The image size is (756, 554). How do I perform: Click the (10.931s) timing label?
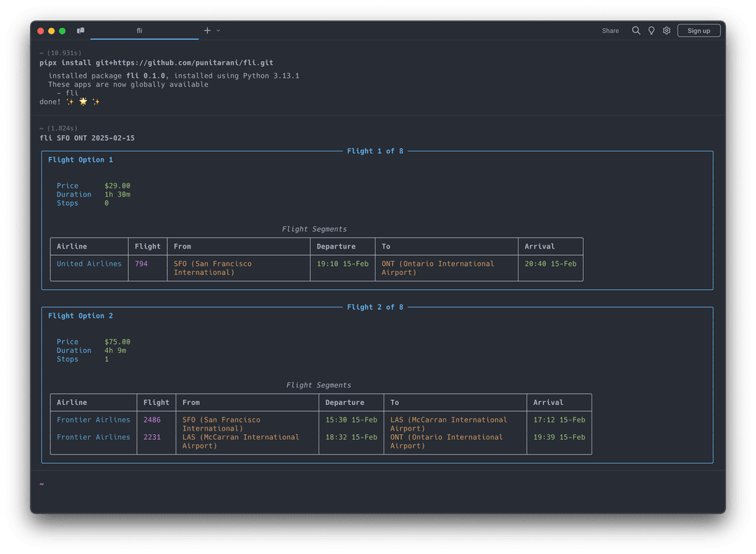point(64,53)
